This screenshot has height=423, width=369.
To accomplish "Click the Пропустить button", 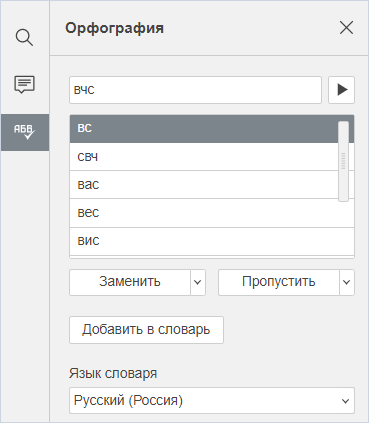I will coord(279,282).
